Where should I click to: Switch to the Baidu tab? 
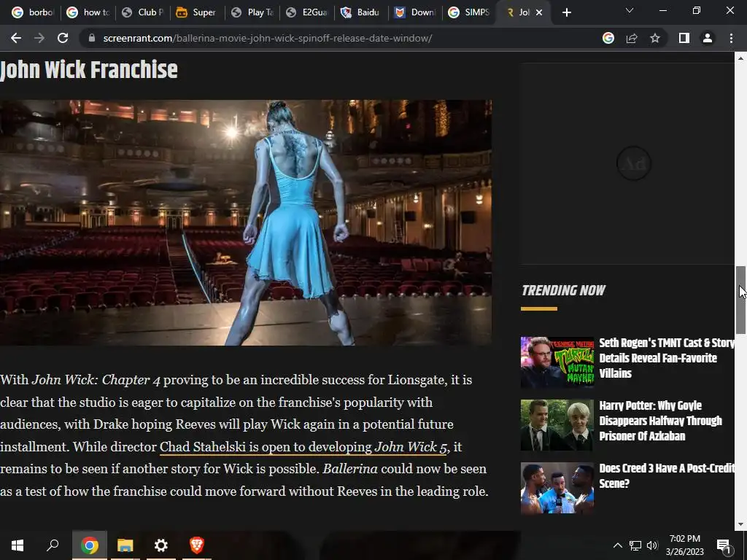tap(362, 12)
